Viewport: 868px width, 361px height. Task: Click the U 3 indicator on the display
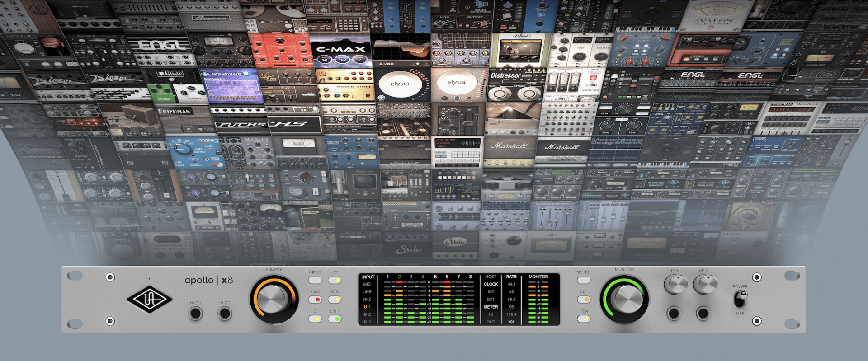click(x=367, y=322)
